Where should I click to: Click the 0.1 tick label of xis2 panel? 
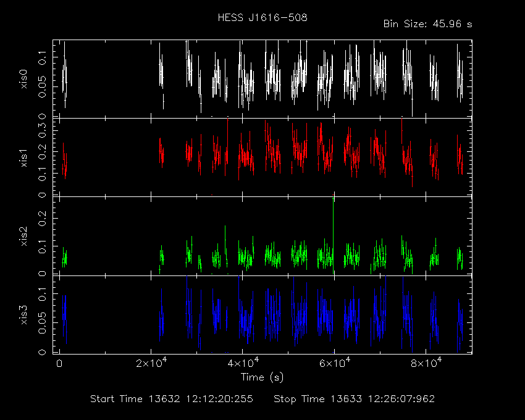(x=43, y=246)
